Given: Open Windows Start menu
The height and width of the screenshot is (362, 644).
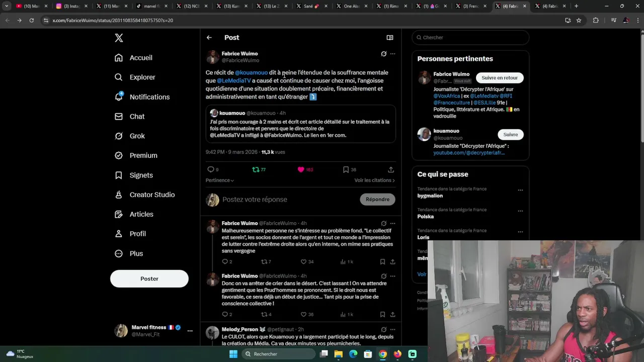Looking at the screenshot, I should [233, 354].
